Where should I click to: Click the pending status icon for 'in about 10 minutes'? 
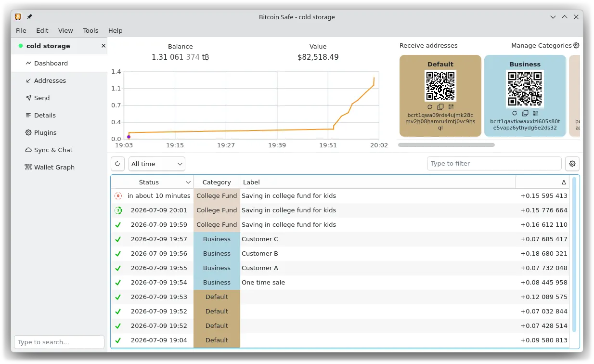[x=118, y=196]
